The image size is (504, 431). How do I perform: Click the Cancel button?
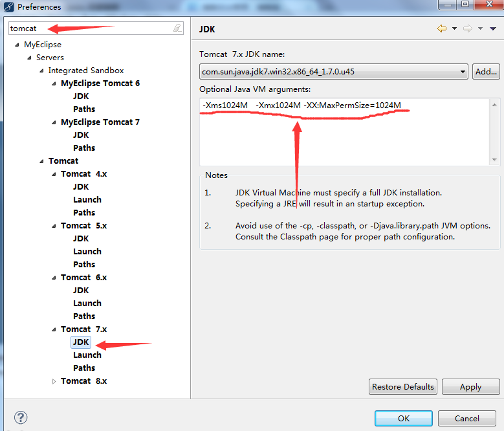[466, 418]
